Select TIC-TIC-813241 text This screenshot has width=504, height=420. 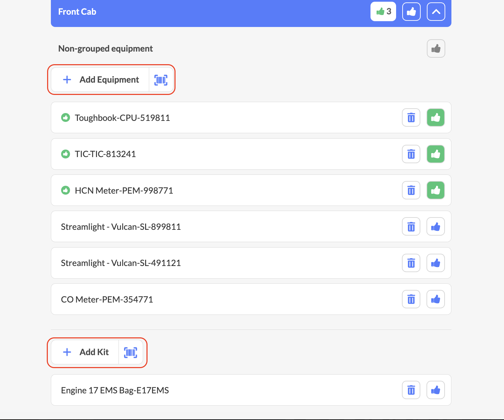pyautogui.click(x=105, y=154)
